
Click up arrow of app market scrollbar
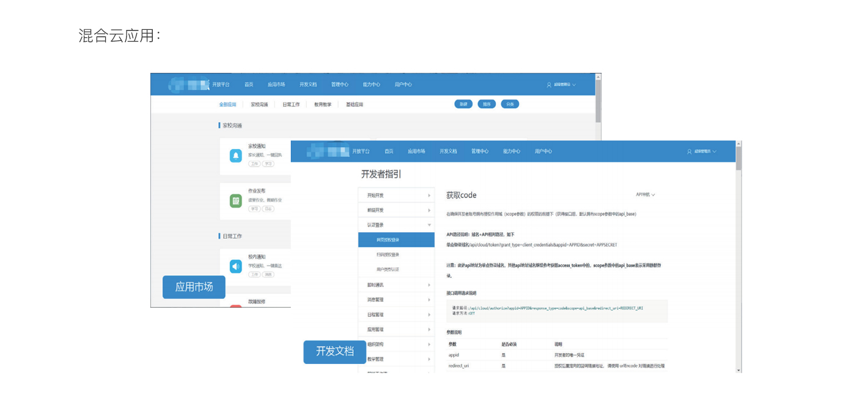coord(598,77)
